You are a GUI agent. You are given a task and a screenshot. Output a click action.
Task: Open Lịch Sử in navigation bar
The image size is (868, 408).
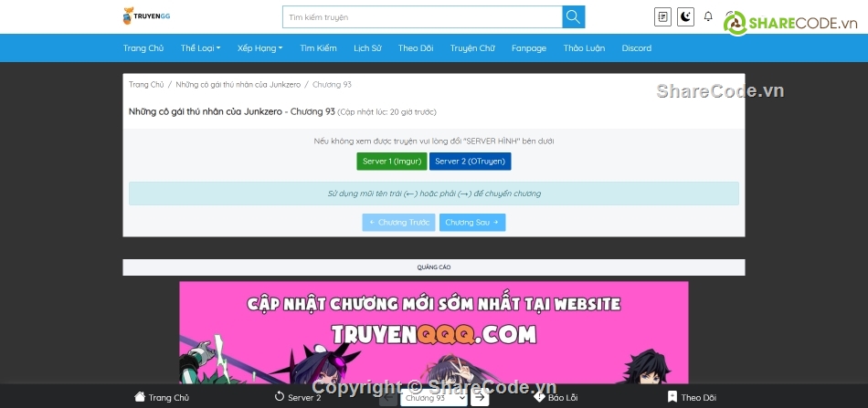tap(367, 47)
